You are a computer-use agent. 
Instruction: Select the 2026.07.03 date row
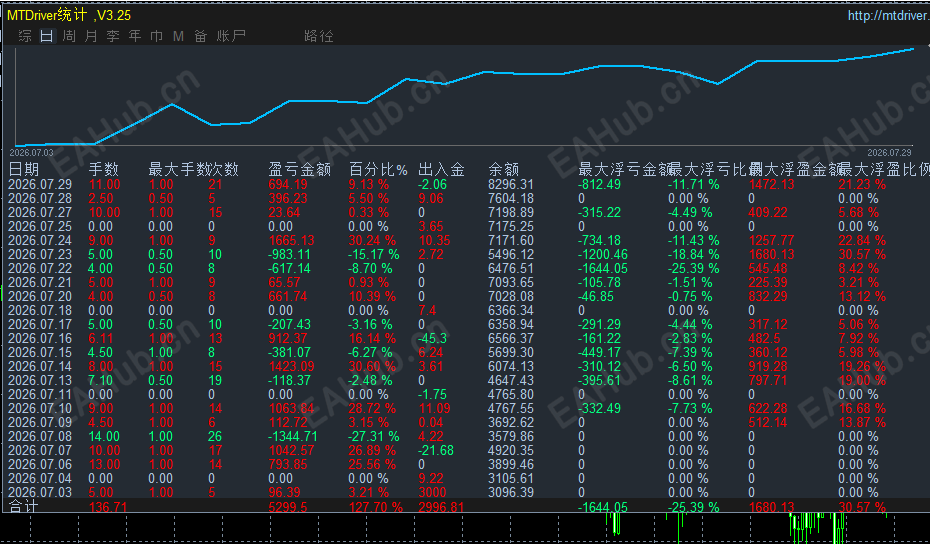click(x=40, y=492)
